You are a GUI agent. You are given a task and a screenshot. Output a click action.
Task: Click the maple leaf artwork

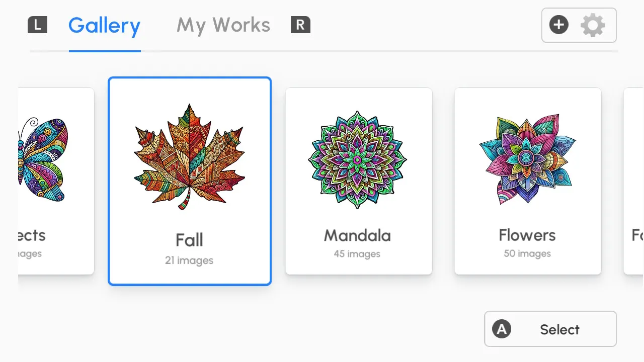[x=190, y=157]
